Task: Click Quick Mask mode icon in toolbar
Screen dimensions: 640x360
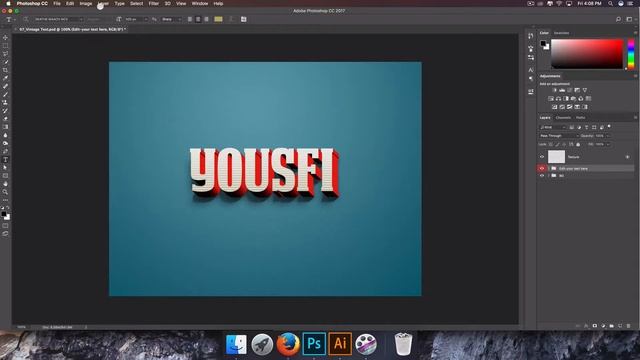Action: (5, 226)
